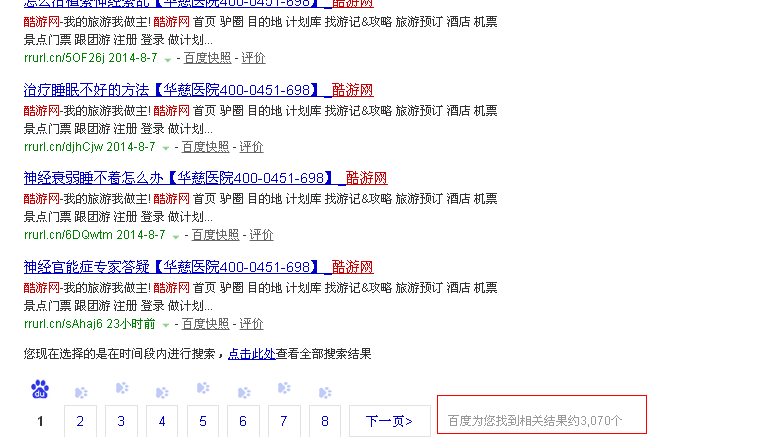The height and width of the screenshot is (445, 757).
Task: Open 评价 for rrurl.cn/djhCjw result
Action: point(251,147)
